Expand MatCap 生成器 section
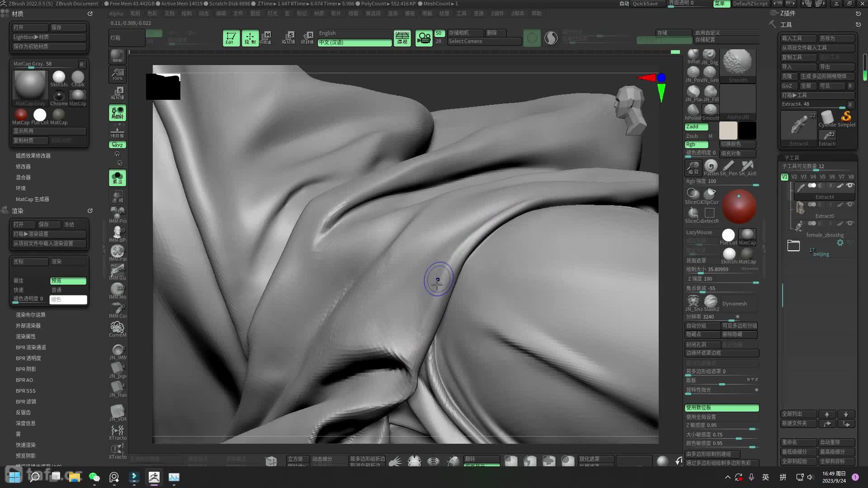Image resolution: width=868 pixels, height=488 pixels. coord(33,199)
